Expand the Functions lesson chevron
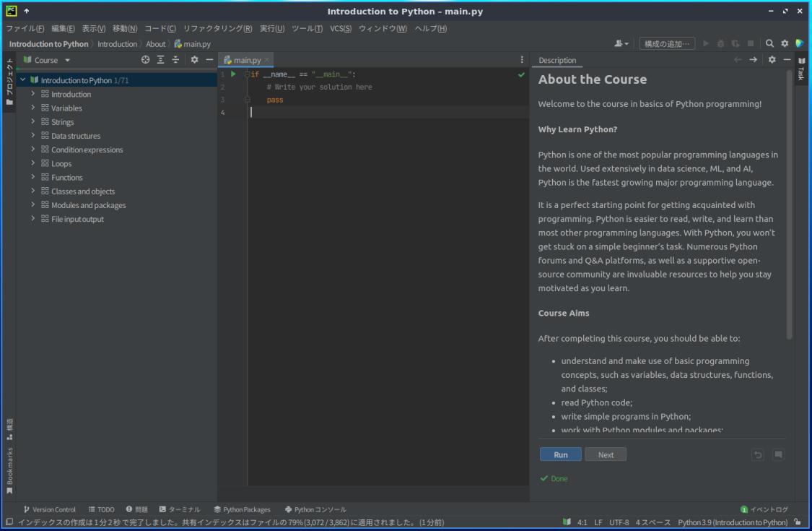Screen dimensions: 812x531 (33, 177)
